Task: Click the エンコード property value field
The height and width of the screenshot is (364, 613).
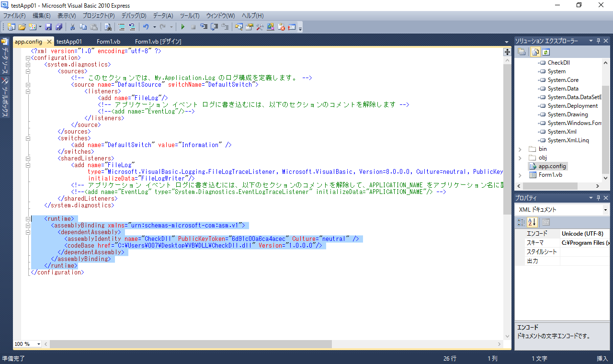Action: point(585,234)
